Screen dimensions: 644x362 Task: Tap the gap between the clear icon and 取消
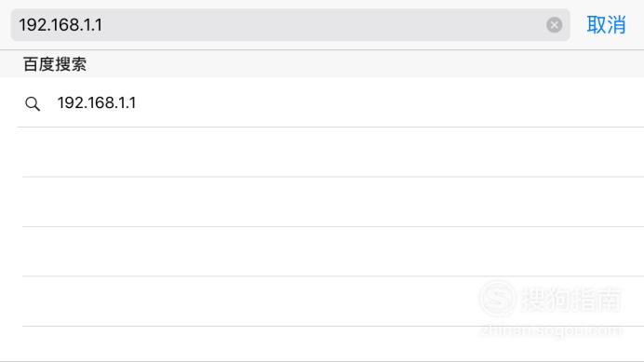pyautogui.click(x=575, y=25)
